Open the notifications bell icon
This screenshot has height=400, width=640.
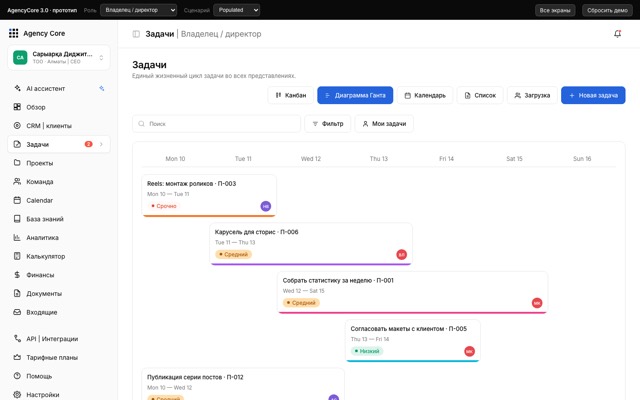click(x=618, y=33)
